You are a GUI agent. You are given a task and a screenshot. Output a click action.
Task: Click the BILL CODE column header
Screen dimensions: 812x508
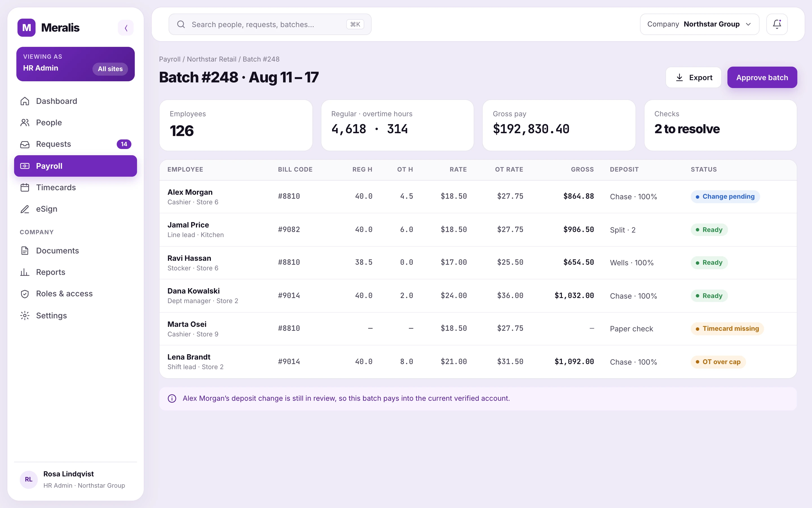(x=295, y=169)
